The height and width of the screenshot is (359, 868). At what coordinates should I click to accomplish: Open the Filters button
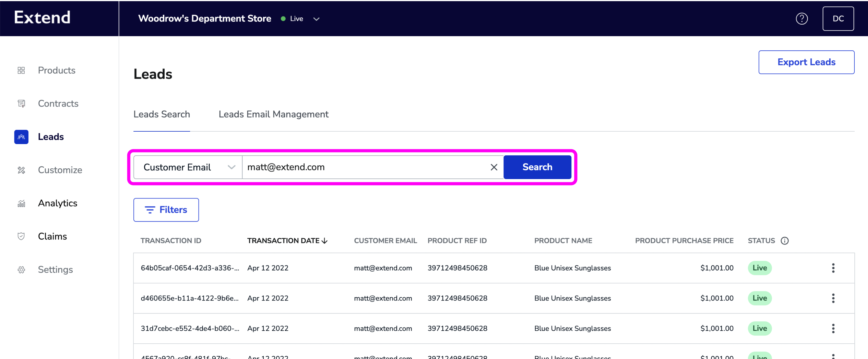pyautogui.click(x=166, y=210)
